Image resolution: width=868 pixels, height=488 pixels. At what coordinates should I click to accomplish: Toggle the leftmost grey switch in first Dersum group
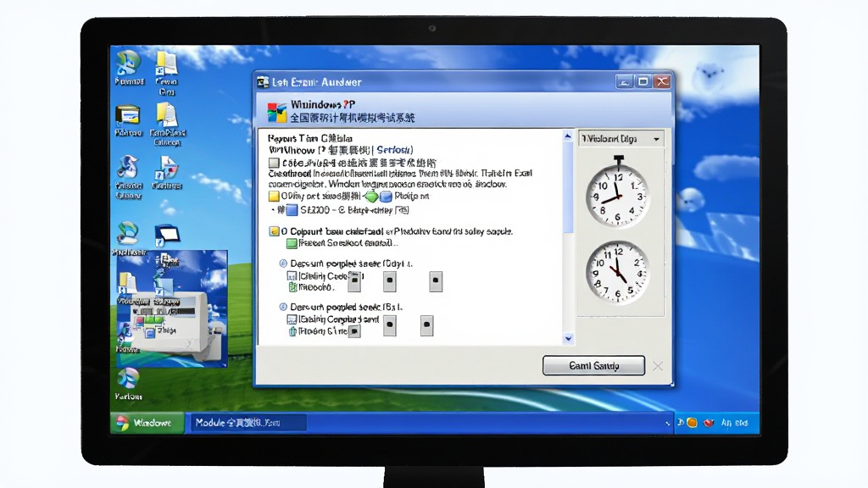[355, 281]
